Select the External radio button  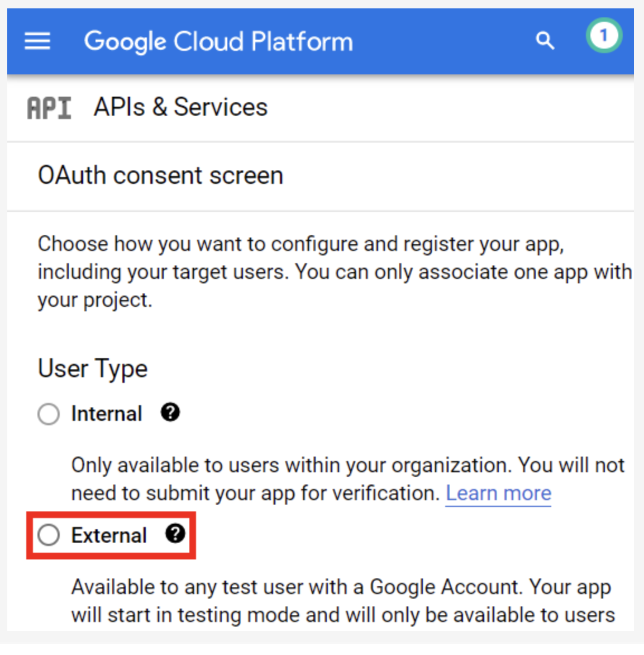(x=49, y=535)
